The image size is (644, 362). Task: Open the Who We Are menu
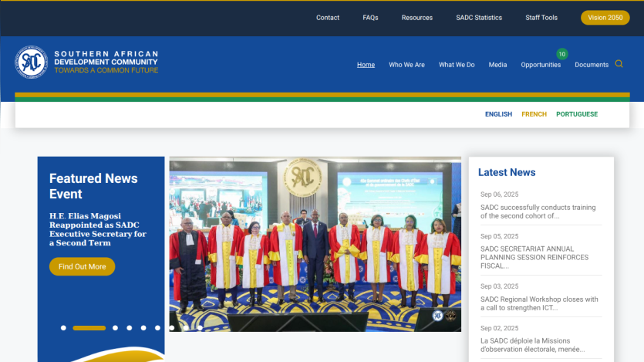click(406, 65)
